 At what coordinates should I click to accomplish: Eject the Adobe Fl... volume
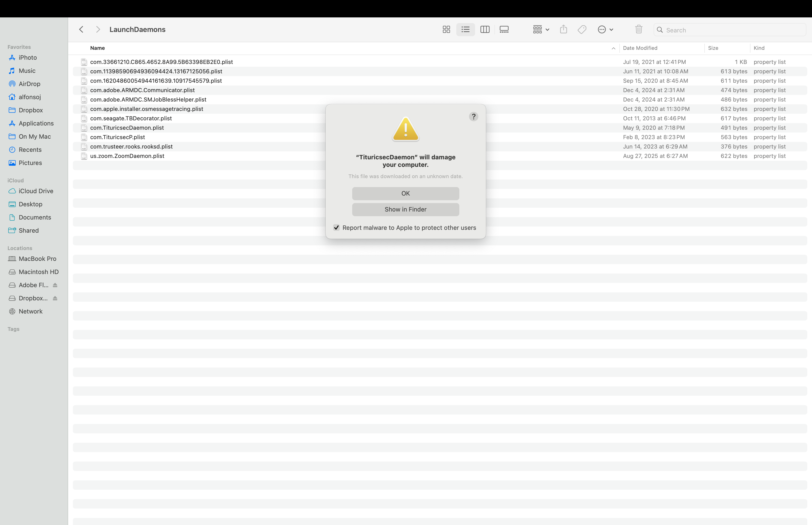click(55, 285)
